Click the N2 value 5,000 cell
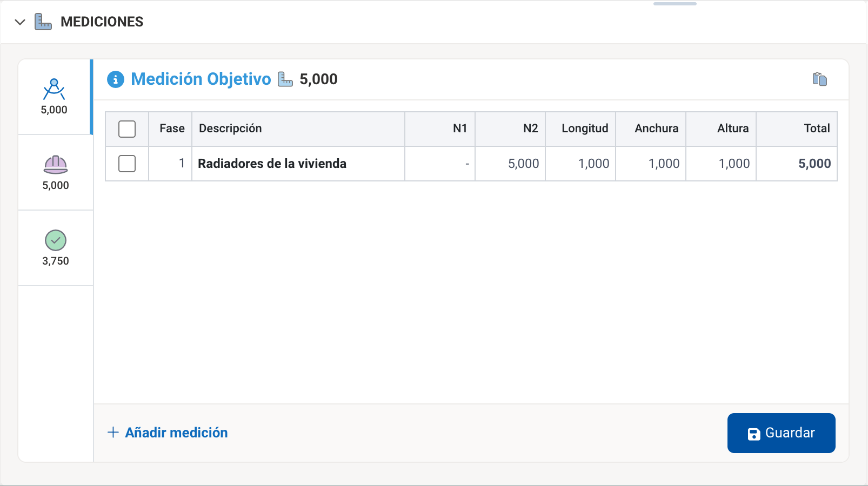 click(x=511, y=164)
